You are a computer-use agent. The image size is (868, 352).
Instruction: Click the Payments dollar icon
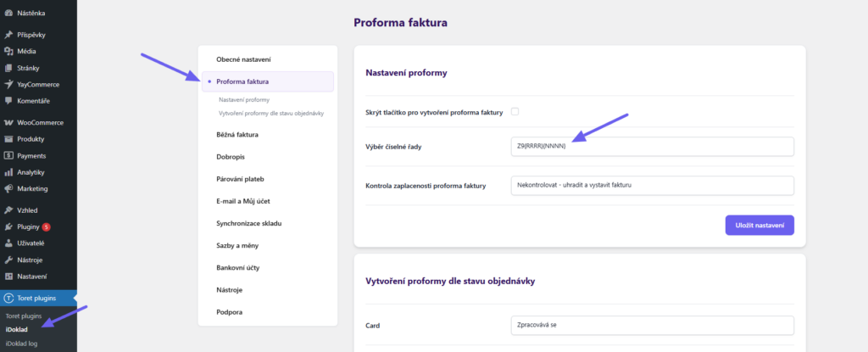pyautogui.click(x=8, y=156)
